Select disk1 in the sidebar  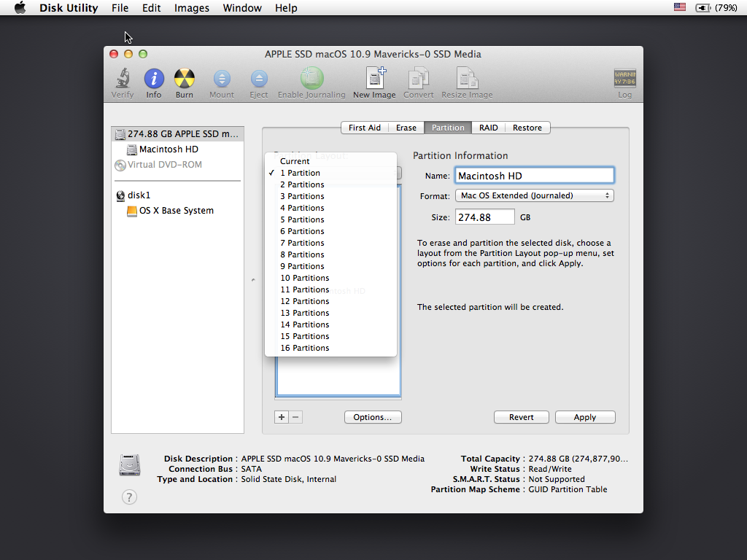pos(178,195)
